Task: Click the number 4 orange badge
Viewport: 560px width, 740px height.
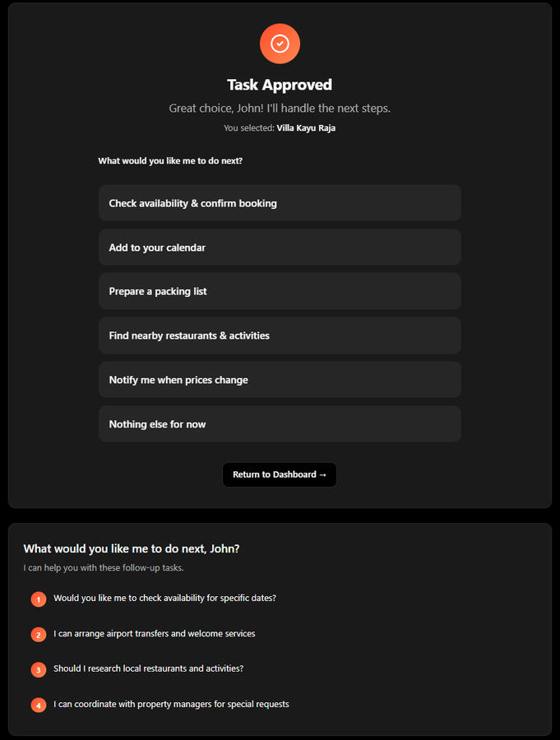Action: (39, 705)
